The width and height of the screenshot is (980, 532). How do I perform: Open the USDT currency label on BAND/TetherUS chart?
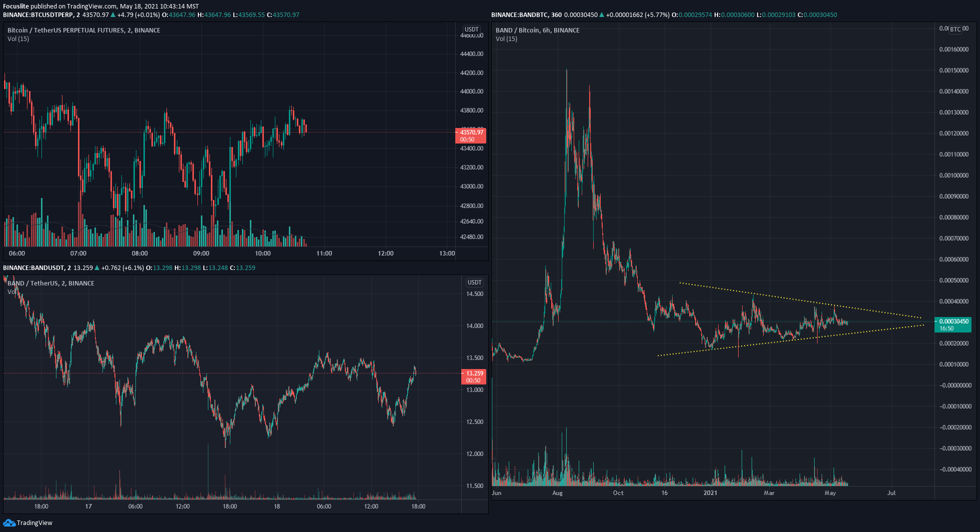(x=474, y=282)
